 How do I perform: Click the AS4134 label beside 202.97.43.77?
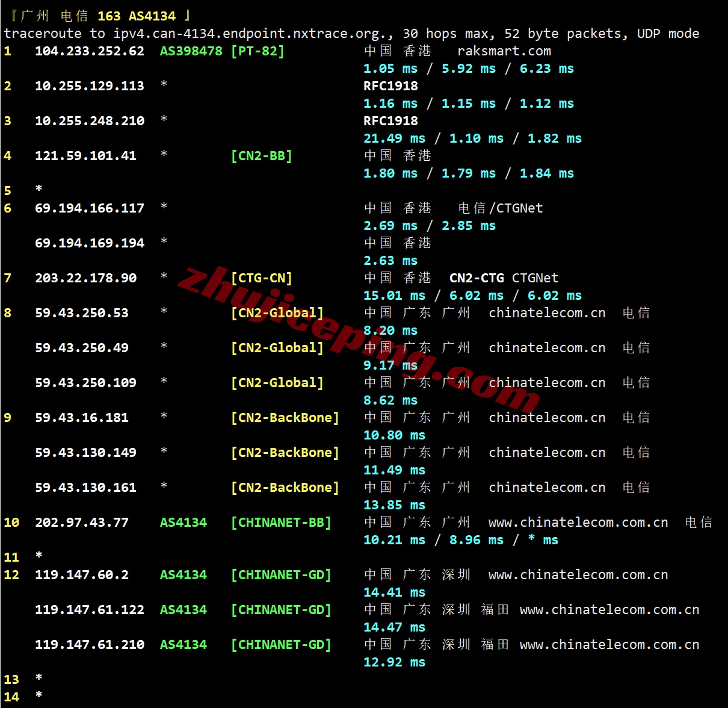[x=183, y=523]
